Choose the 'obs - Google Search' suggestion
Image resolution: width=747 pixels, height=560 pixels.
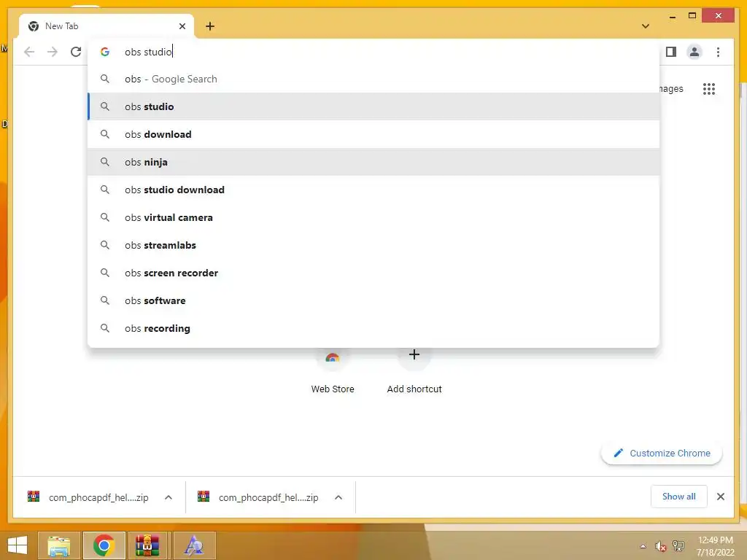373,79
